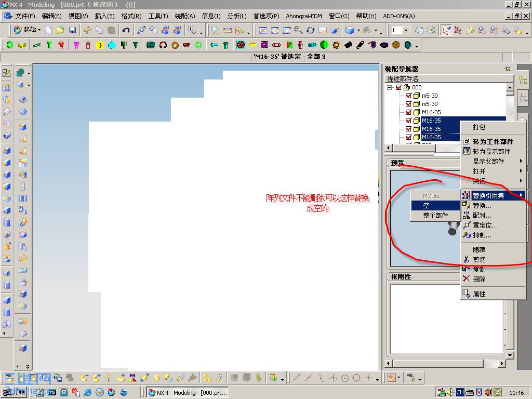Image resolution: width=532 pixels, height=399 pixels.
Task: Click left arrow of tree horizontal scrollbar
Action: click(389, 148)
